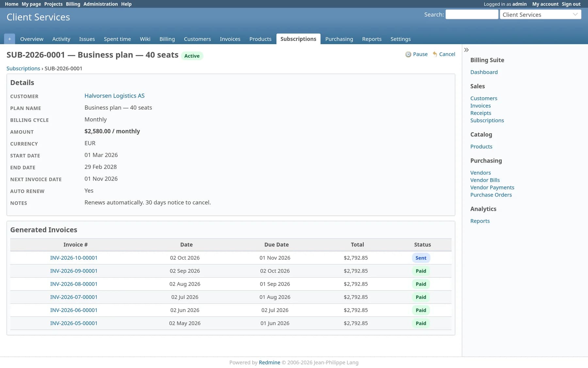588x368 pixels.
Task: Open invoice INV-2026-07-00001
Action: coord(74,297)
